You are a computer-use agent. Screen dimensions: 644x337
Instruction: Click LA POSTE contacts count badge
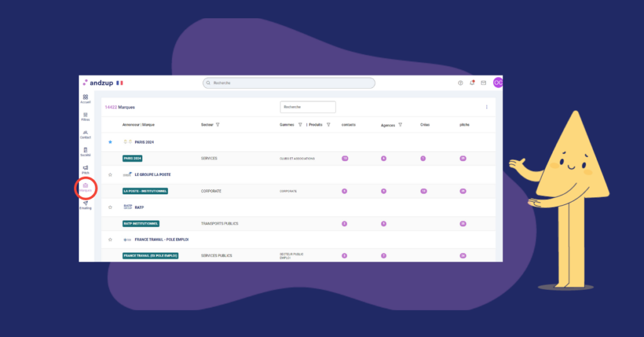click(345, 191)
